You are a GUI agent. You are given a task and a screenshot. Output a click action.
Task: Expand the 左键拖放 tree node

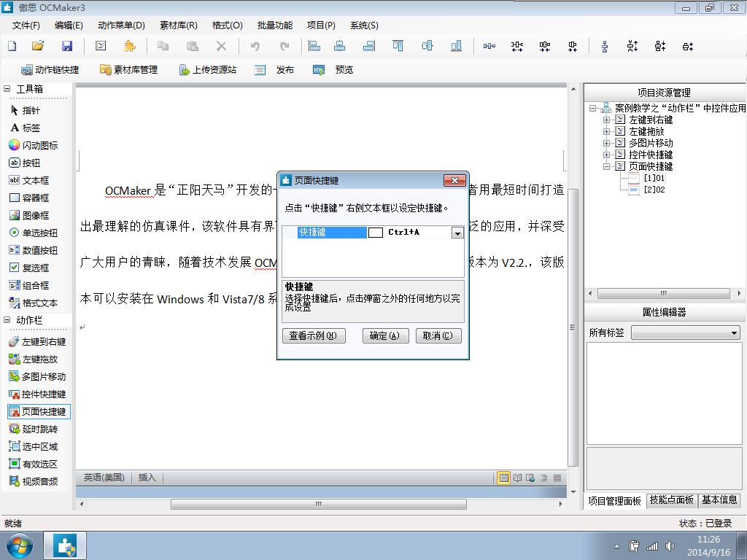(x=606, y=131)
